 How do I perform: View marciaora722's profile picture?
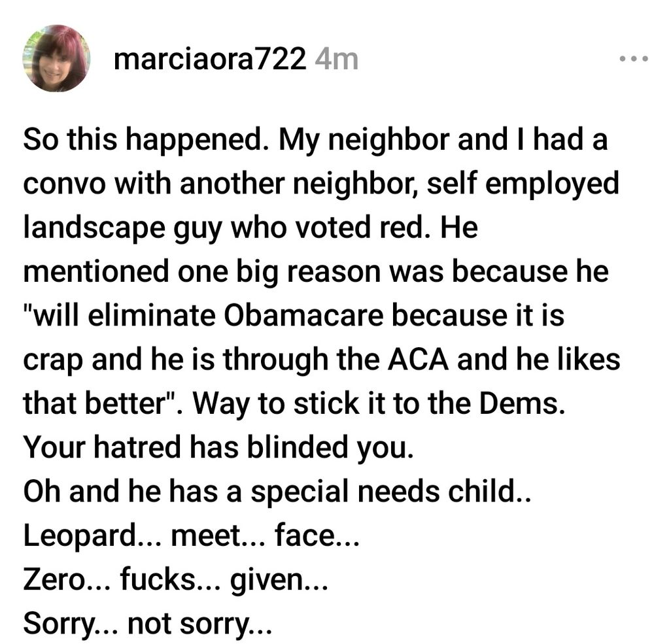pos(56,58)
